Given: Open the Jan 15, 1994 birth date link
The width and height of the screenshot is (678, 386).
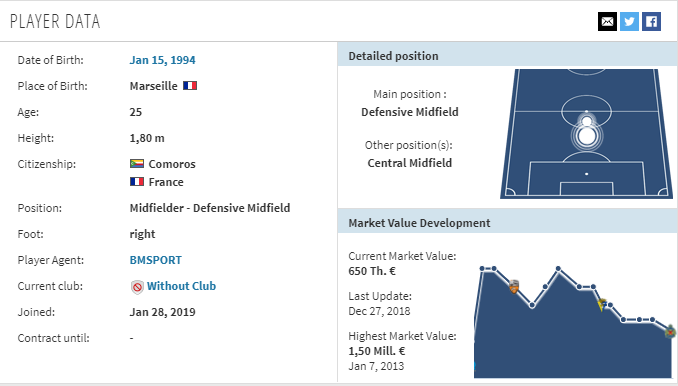Looking at the screenshot, I should click(x=162, y=60).
